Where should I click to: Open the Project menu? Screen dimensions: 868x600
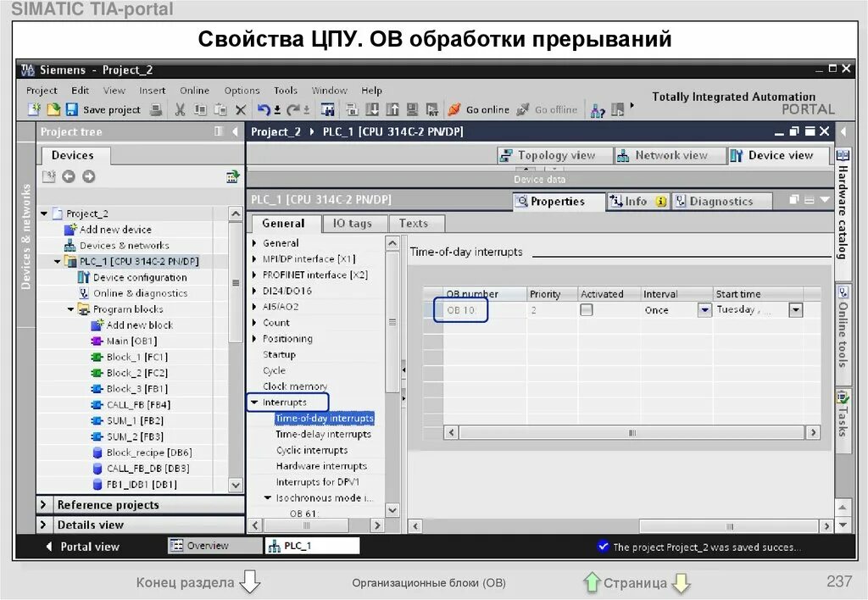(42, 90)
